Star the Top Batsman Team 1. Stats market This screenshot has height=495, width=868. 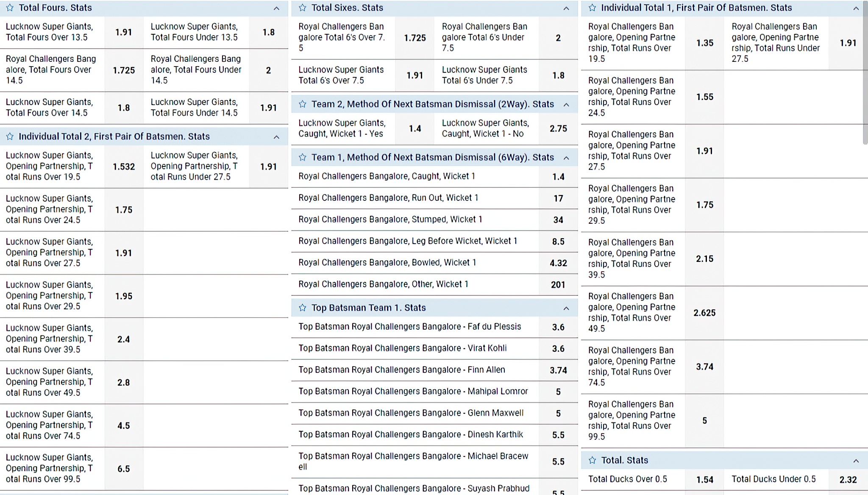click(x=302, y=308)
